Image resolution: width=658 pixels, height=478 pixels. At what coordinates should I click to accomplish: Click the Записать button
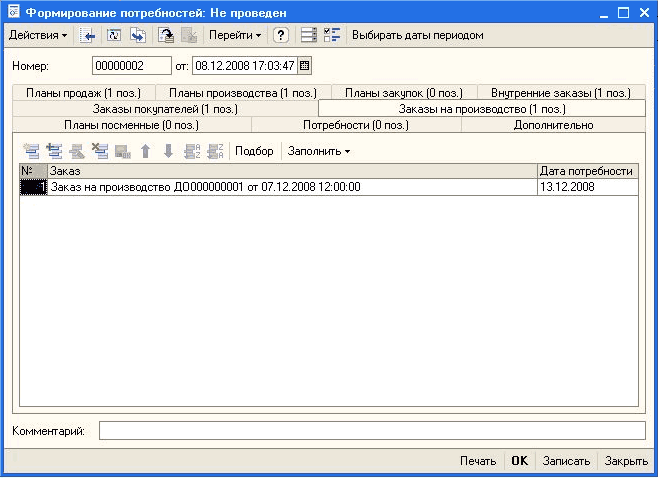coord(566,461)
